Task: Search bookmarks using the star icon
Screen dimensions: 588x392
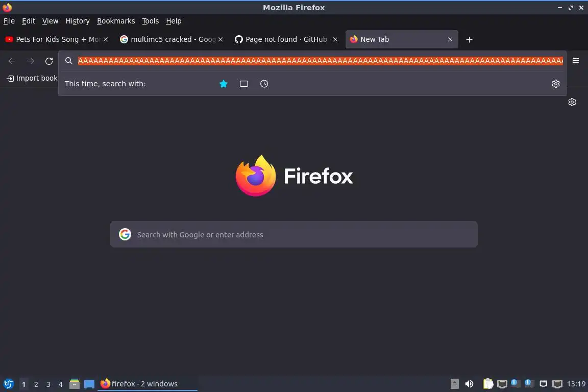Action: coord(224,84)
